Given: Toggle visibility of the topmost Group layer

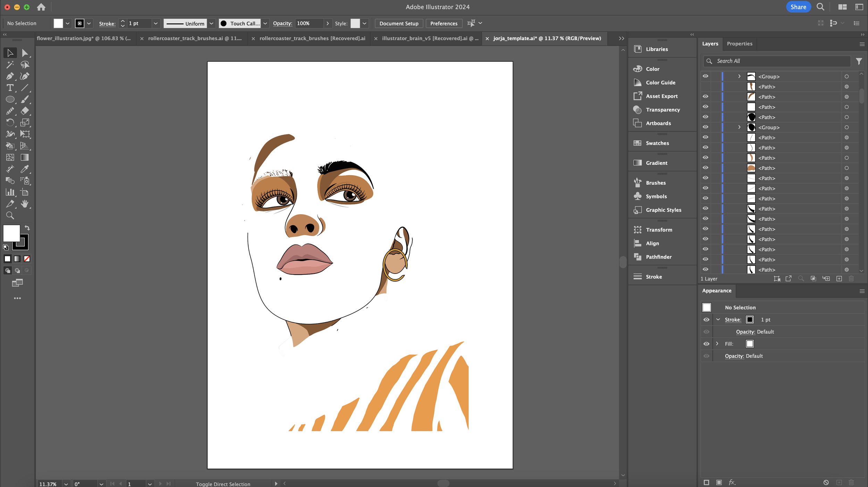Looking at the screenshot, I should pos(705,76).
